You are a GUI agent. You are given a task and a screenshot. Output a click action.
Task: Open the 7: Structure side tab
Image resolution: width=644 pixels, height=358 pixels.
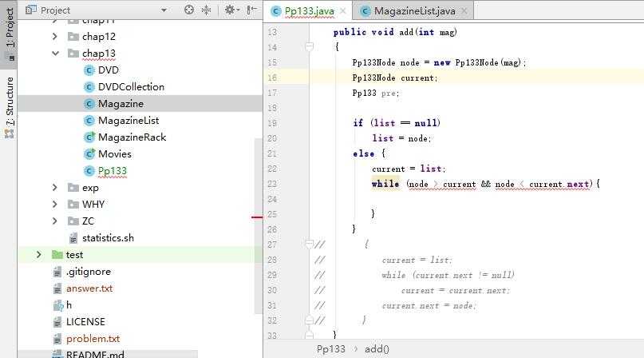(10, 107)
